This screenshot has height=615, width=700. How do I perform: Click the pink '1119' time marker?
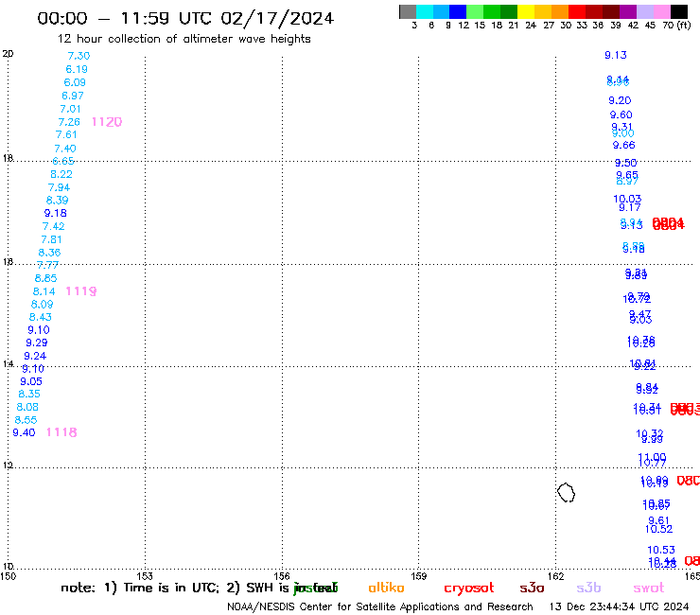point(81,291)
